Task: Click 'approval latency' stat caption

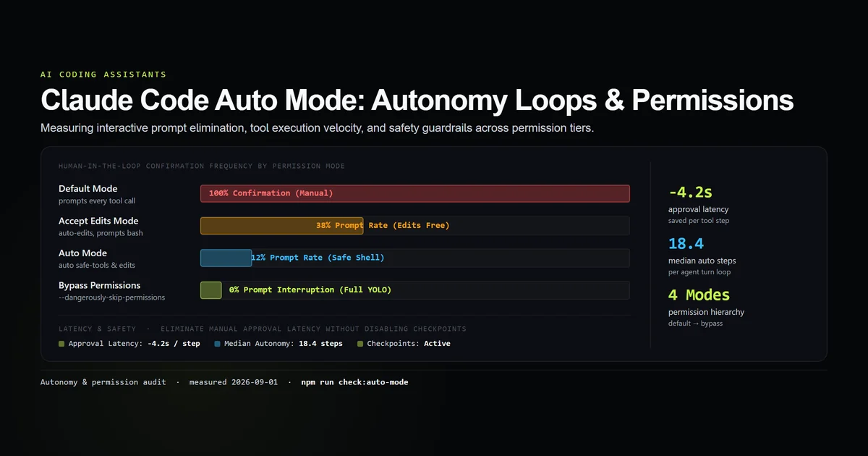Action: [699, 209]
